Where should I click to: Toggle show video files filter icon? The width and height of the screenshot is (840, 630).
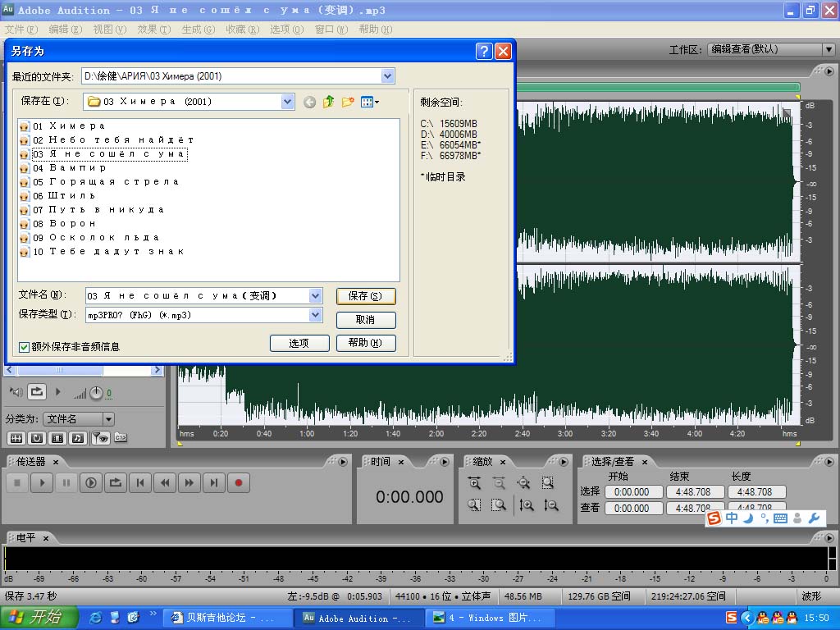[x=57, y=438]
